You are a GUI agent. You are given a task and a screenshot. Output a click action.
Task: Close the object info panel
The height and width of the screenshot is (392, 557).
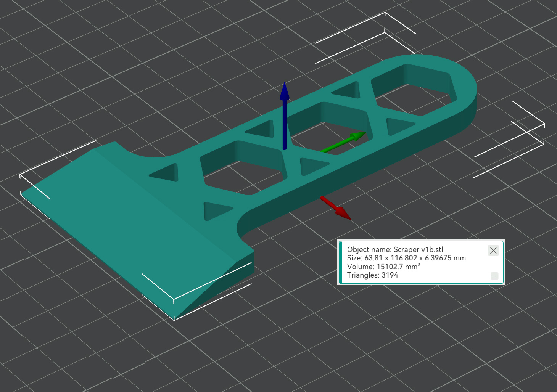(493, 251)
